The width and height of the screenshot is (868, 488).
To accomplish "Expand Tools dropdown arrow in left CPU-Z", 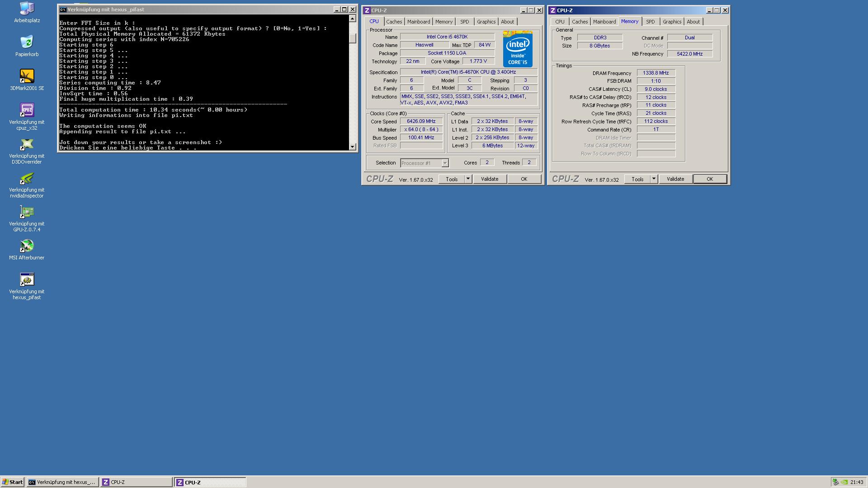I will coord(468,179).
